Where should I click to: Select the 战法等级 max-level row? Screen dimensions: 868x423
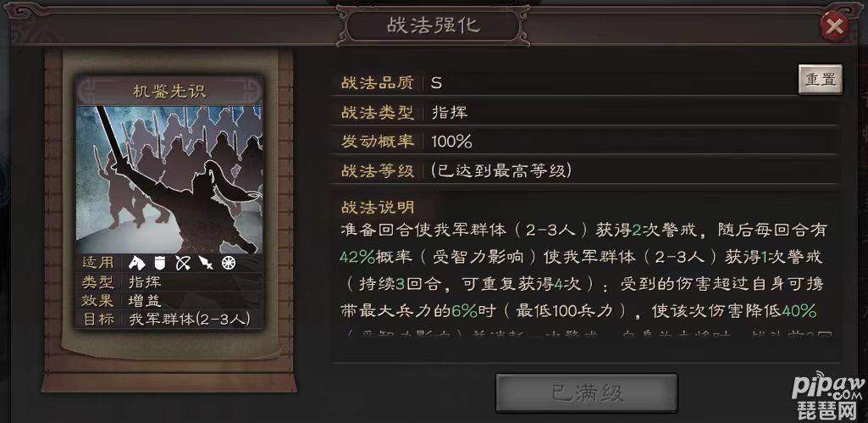pyautogui.click(x=588, y=170)
